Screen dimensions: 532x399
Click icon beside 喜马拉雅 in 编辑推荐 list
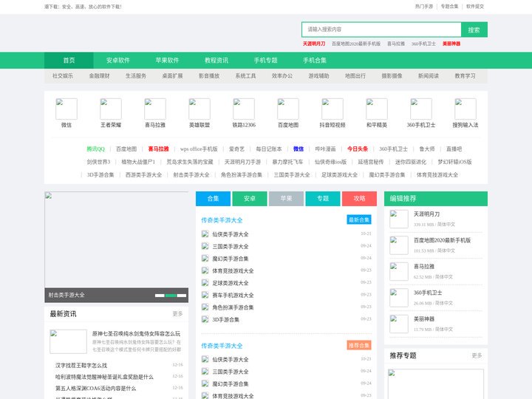(x=399, y=271)
